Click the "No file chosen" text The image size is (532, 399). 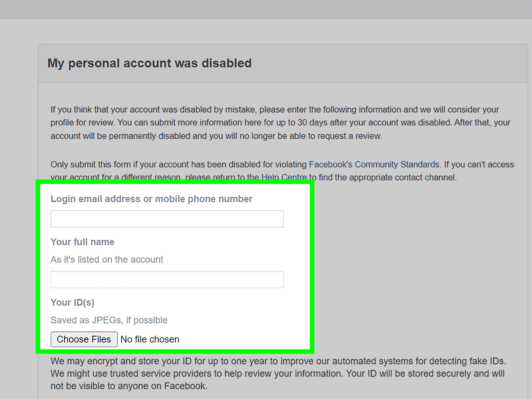[x=150, y=339]
